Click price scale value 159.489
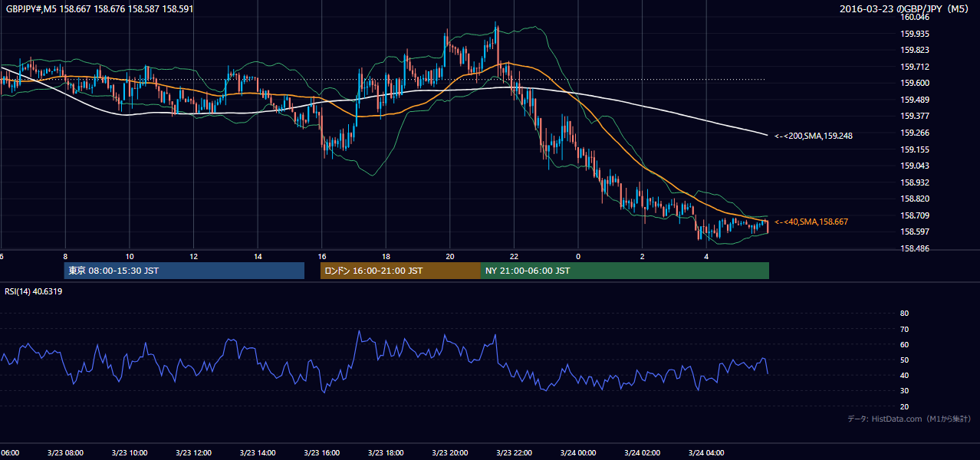Viewport: 980px width, 460px height. click(x=914, y=100)
